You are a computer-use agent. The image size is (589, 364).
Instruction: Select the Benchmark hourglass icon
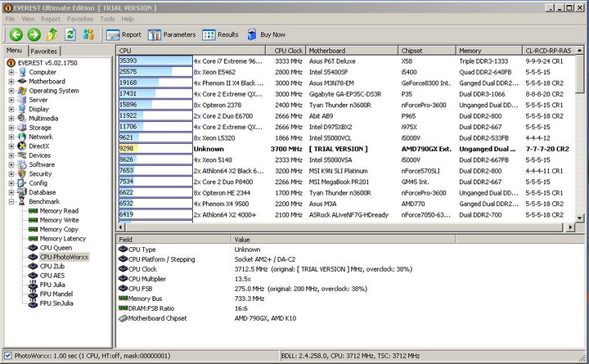(22, 202)
